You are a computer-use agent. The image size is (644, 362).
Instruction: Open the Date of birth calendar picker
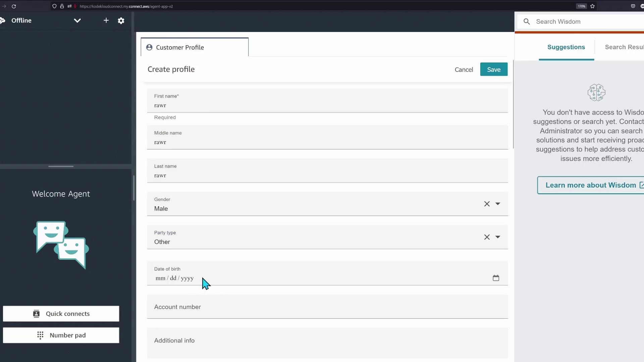click(496, 278)
